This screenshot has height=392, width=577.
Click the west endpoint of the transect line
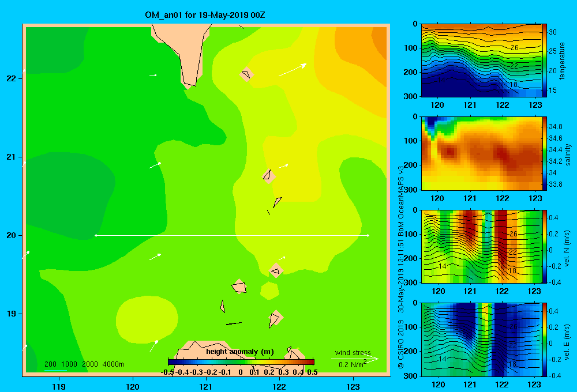[x=96, y=235]
